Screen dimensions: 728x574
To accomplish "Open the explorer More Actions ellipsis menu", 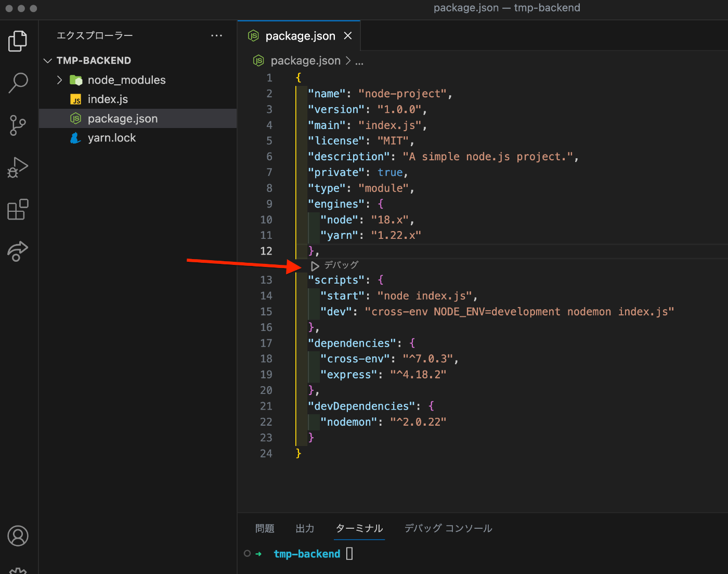I will (x=217, y=35).
